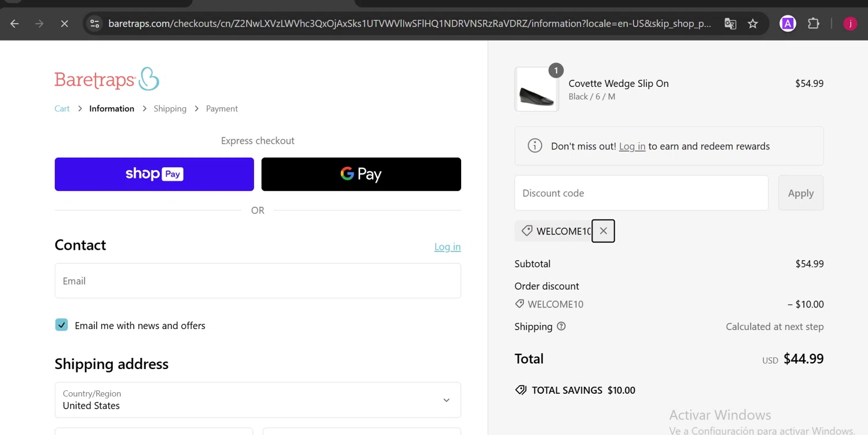Focus the Email input field

[258, 281]
